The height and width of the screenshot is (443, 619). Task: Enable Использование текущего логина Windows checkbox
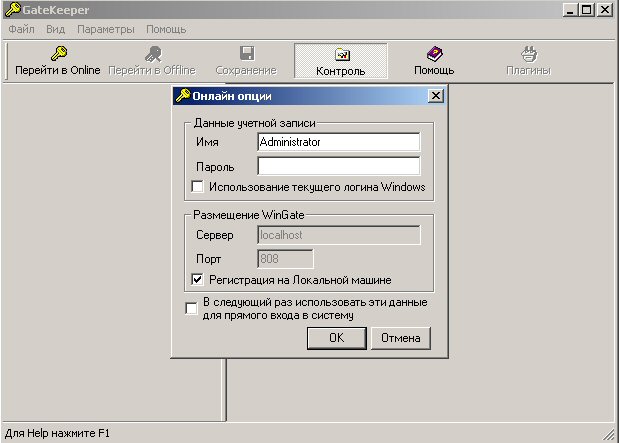tap(197, 186)
